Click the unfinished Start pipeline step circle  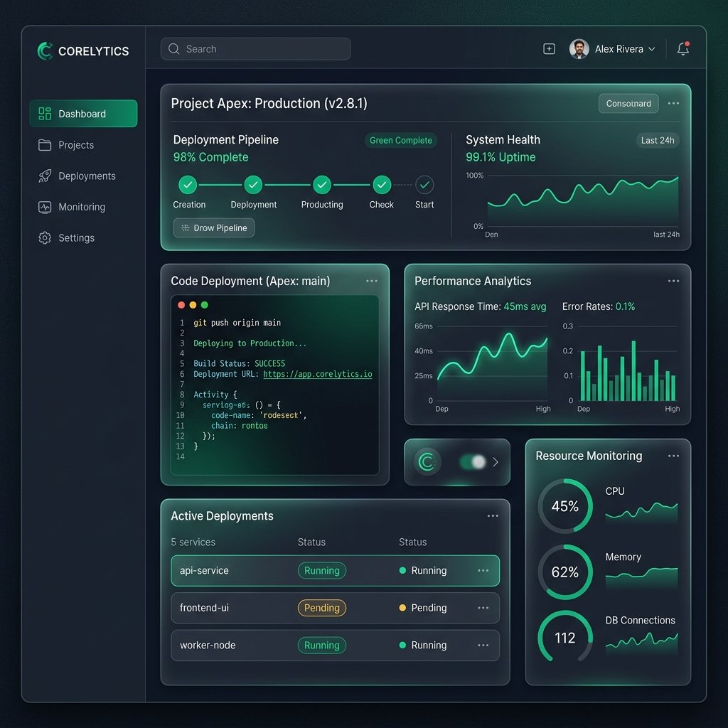click(x=424, y=185)
